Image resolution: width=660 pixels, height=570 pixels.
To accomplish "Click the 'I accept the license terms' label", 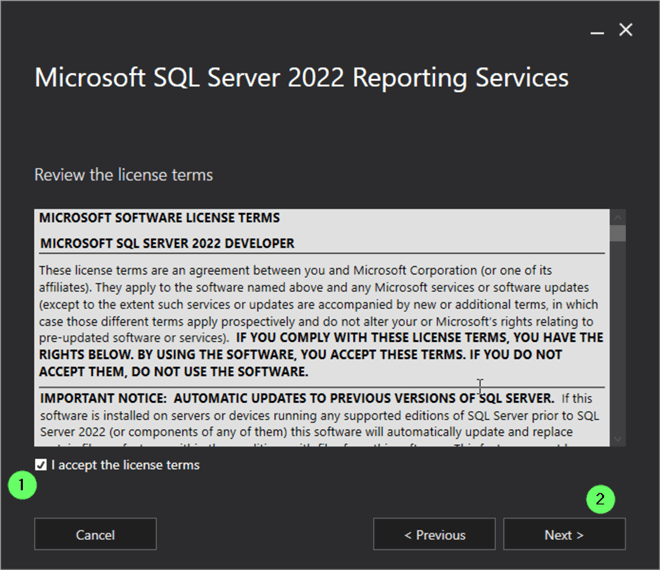I will [x=126, y=465].
